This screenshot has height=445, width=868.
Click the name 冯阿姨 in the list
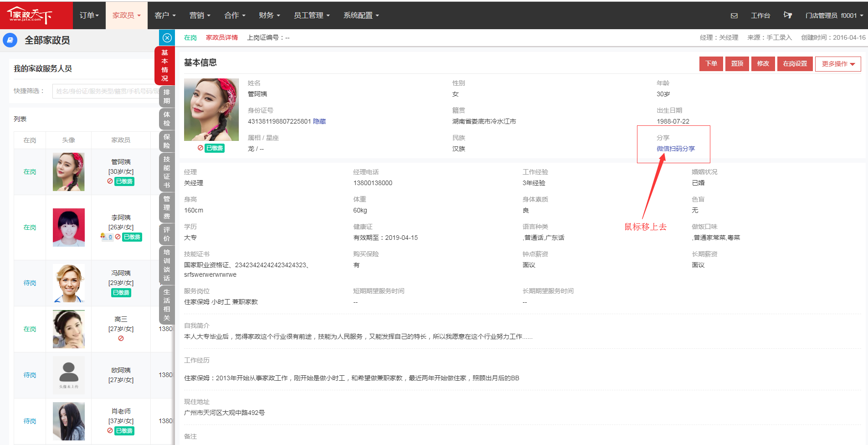click(x=121, y=273)
